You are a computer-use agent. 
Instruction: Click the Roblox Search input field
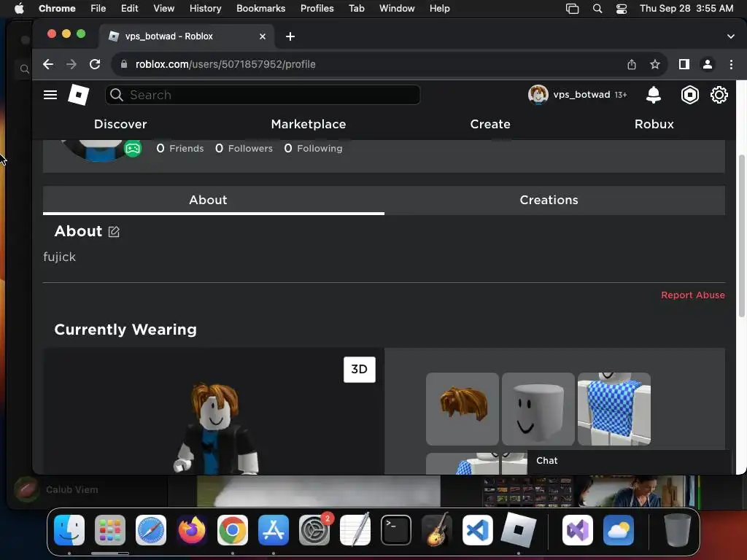point(263,95)
